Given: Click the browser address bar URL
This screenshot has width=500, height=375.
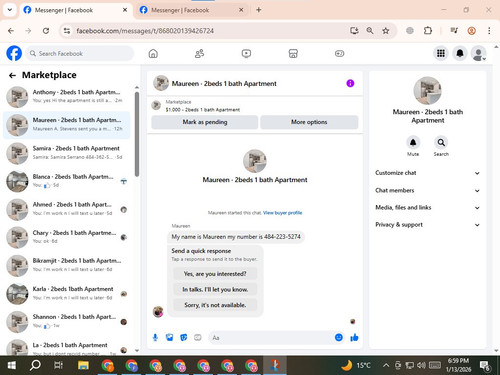Looking at the screenshot, I should tap(145, 31).
